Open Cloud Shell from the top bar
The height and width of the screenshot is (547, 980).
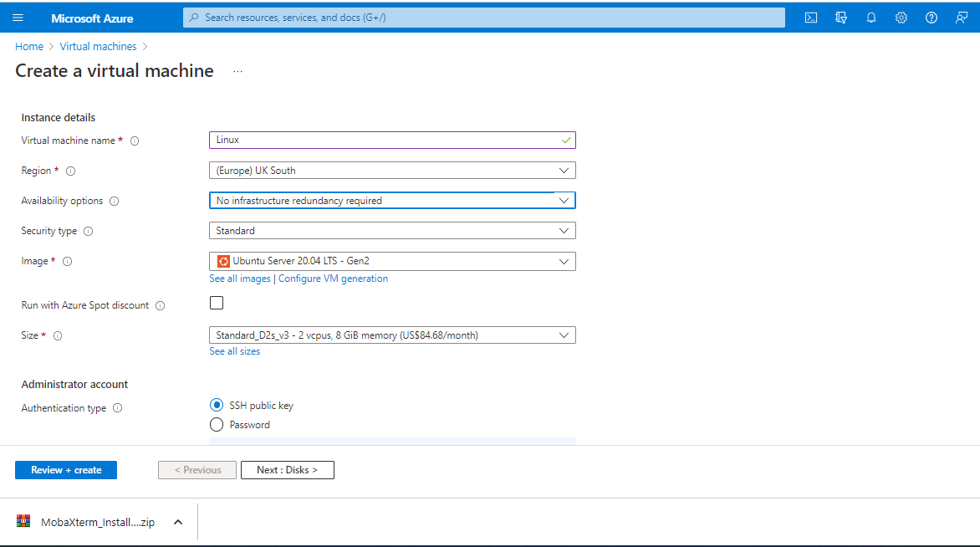click(x=810, y=18)
